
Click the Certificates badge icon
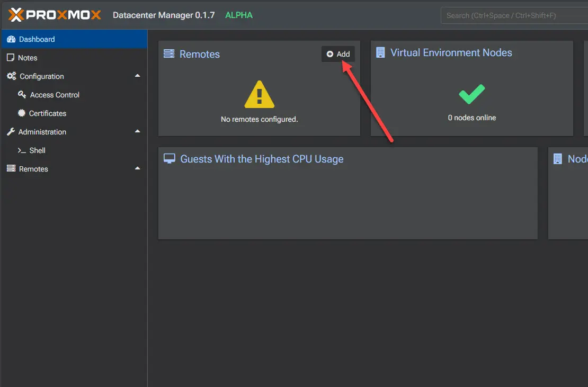[22, 113]
